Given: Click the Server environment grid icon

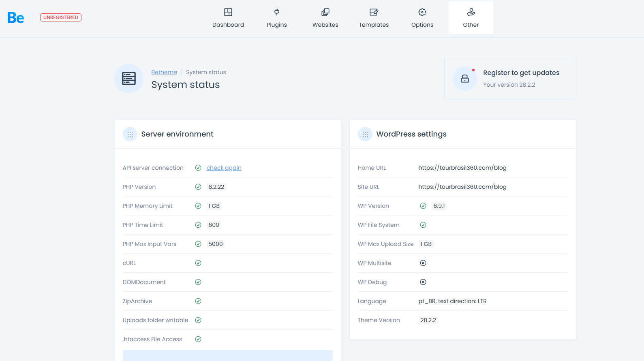Looking at the screenshot, I should point(130,134).
